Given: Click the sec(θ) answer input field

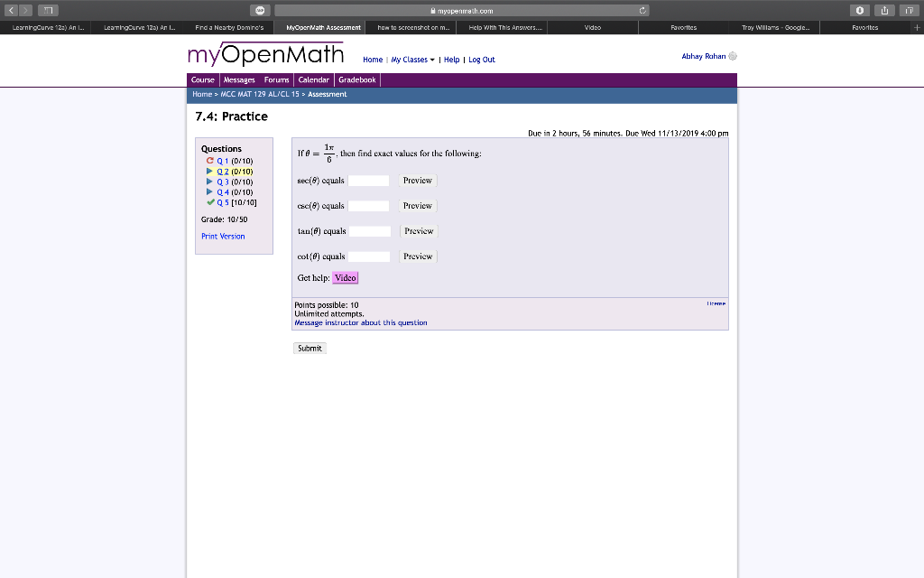Looking at the screenshot, I should point(369,180).
